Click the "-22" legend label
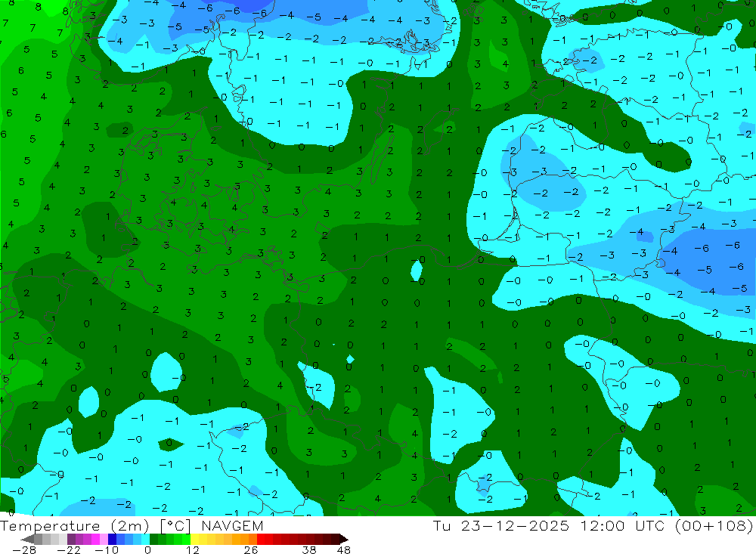Screen dimensions: 756x554 (x=69, y=550)
